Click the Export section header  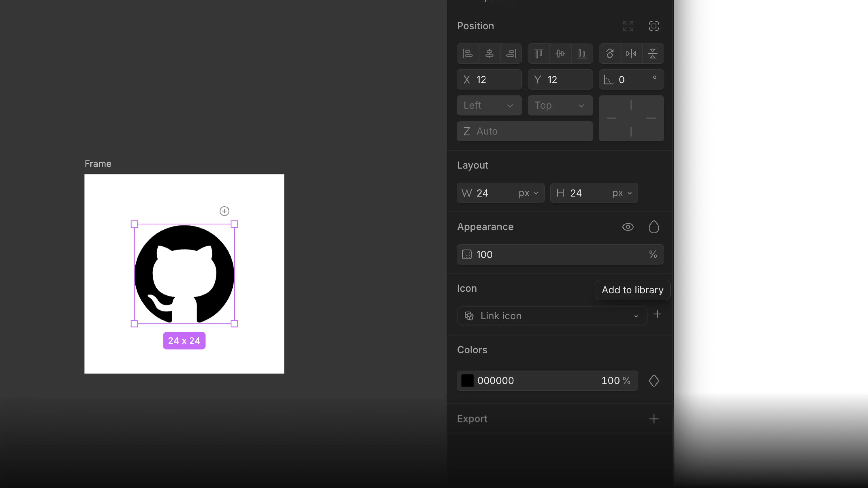[472, 419]
